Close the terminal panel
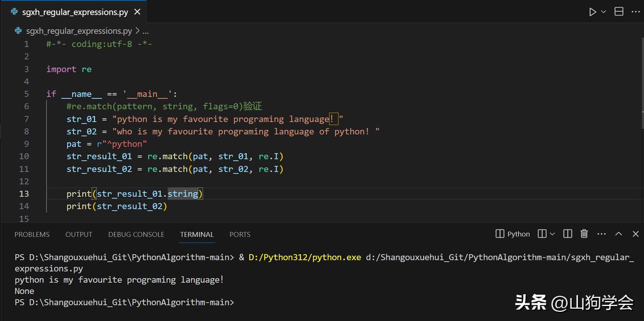Screen dimensions: 644x321 [635, 234]
